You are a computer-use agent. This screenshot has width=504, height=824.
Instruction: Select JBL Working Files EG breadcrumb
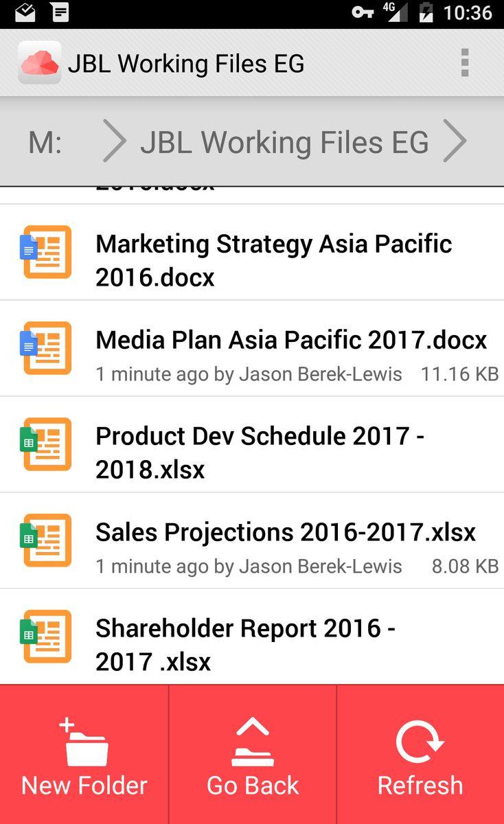(284, 142)
